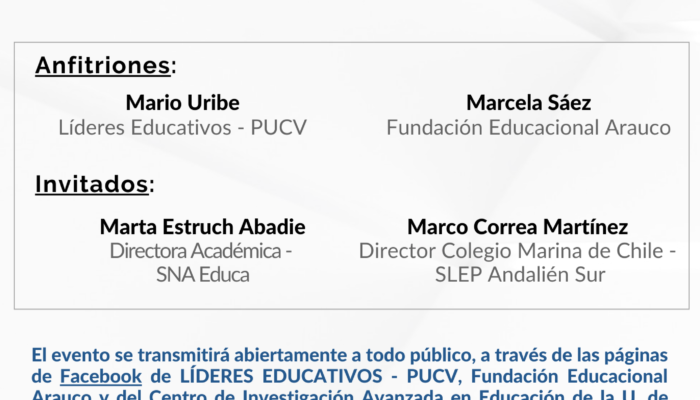Click the blue LÍDERES EDUCATIVOS - PUCV text
The image size is (700, 400).
point(319,376)
